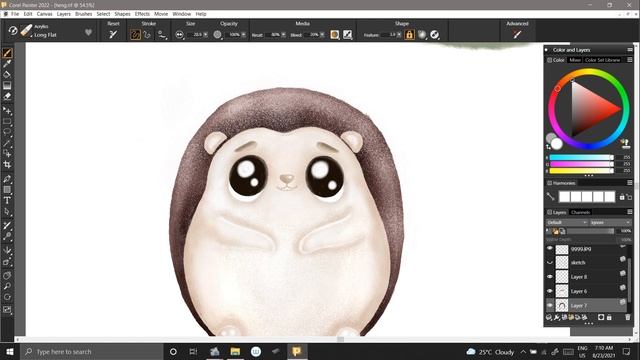Switch to Color Set Libraries tab
The height and width of the screenshot is (360, 640).
coord(602,60)
